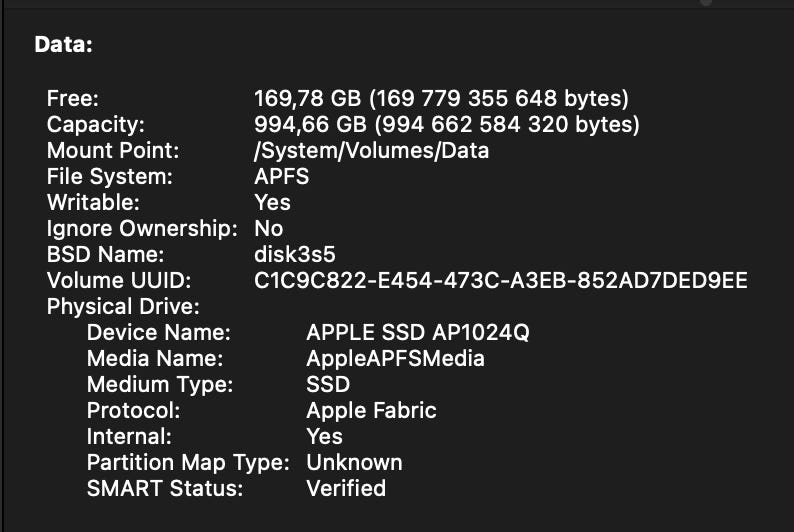Click the "Data:" volume heading
This screenshot has height=532, width=794.
[x=61, y=44]
